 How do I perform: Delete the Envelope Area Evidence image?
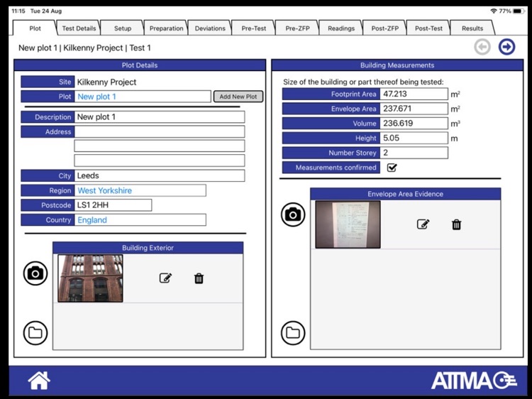(456, 224)
